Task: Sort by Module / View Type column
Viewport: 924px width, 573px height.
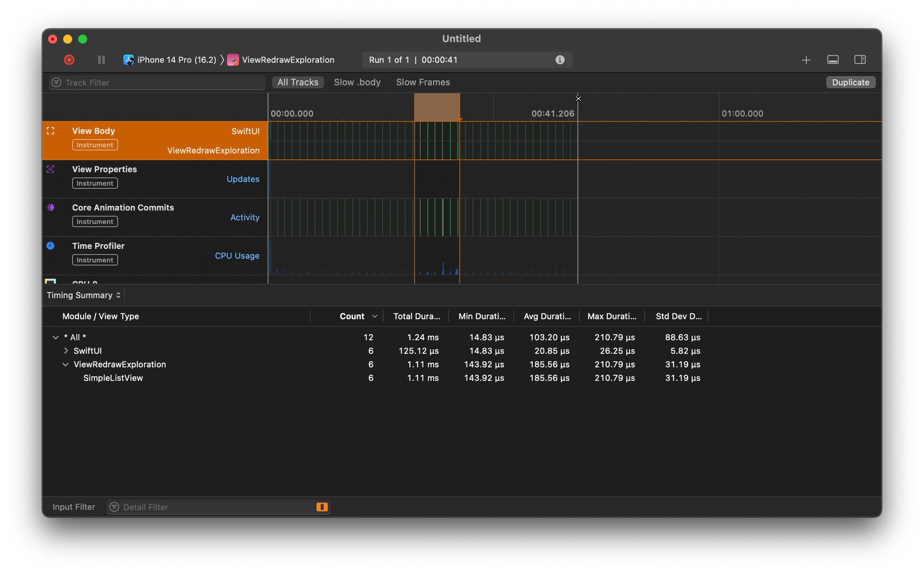Action: coord(101,316)
